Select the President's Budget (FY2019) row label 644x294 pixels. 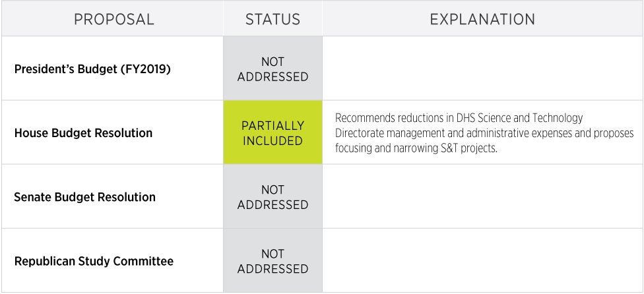[92, 69]
